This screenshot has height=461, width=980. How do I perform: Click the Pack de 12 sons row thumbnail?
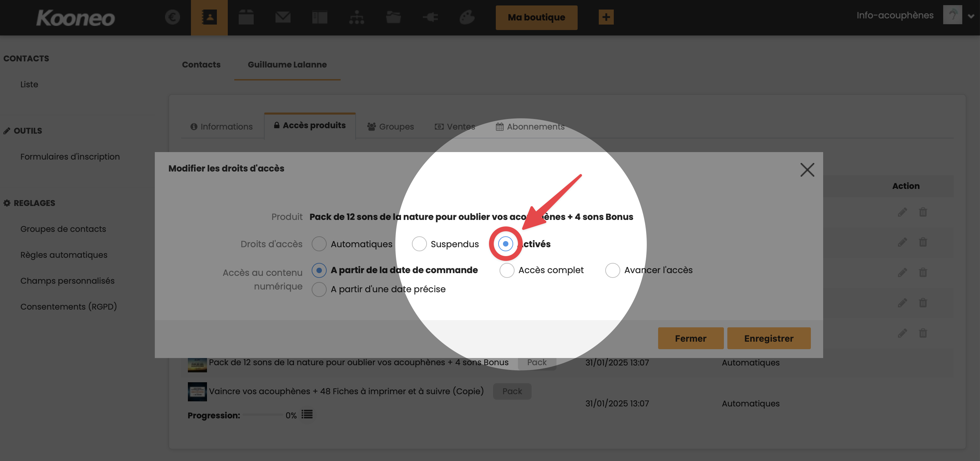click(x=197, y=365)
